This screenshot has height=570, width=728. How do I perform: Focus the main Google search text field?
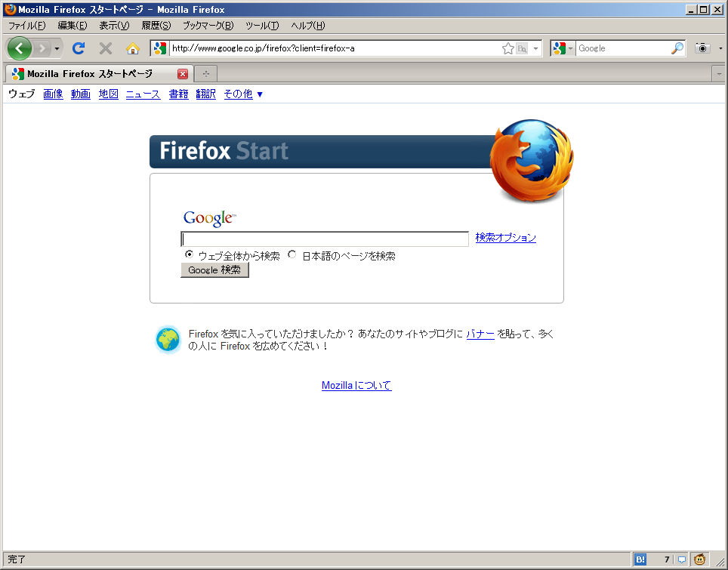point(325,239)
